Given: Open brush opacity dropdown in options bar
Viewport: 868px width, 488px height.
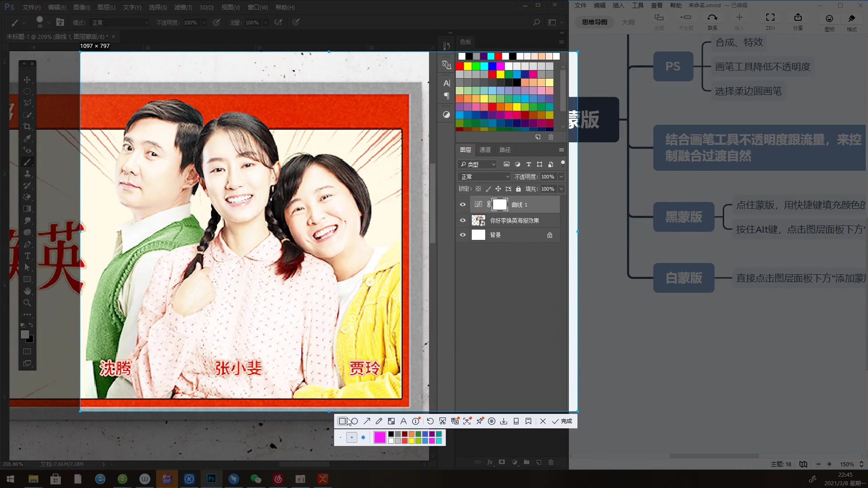Looking at the screenshot, I should point(204,23).
